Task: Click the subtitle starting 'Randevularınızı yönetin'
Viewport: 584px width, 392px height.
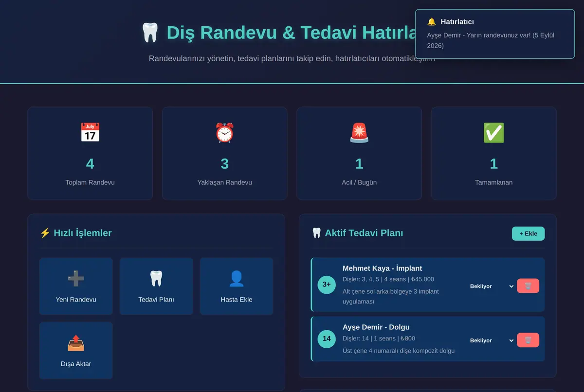Action: pos(292,58)
